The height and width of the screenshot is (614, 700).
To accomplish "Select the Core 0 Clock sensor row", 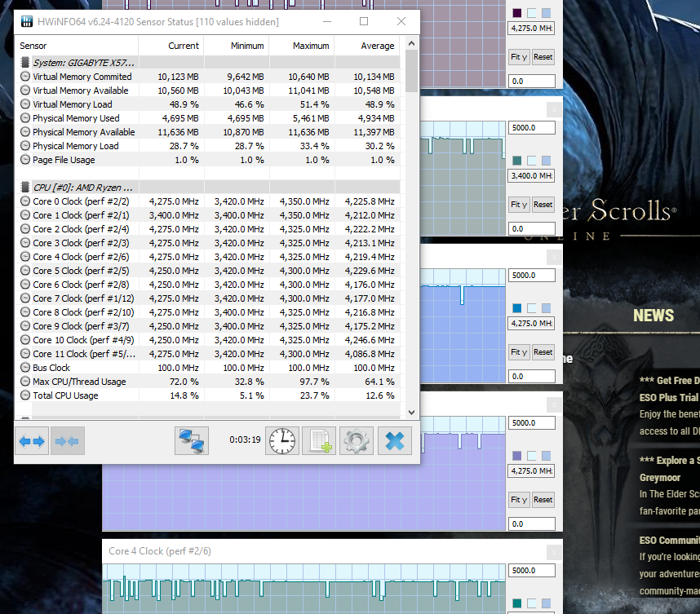I will click(81, 201).
